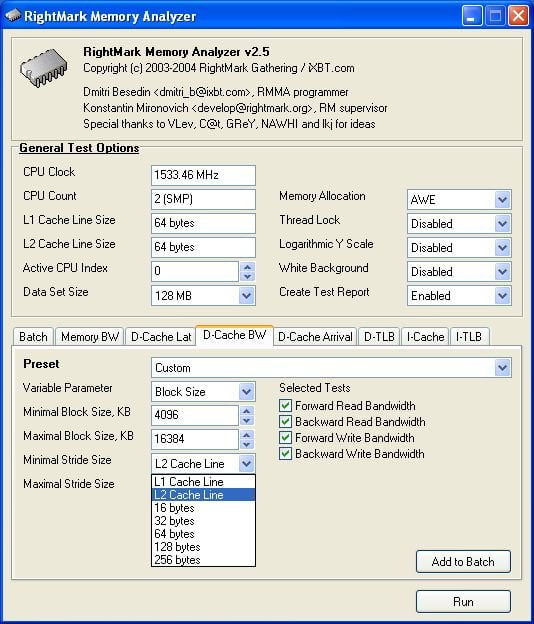Choose 128 bytes stride option
The width and height of the screenshot is (534, 624).
(203, 547)
